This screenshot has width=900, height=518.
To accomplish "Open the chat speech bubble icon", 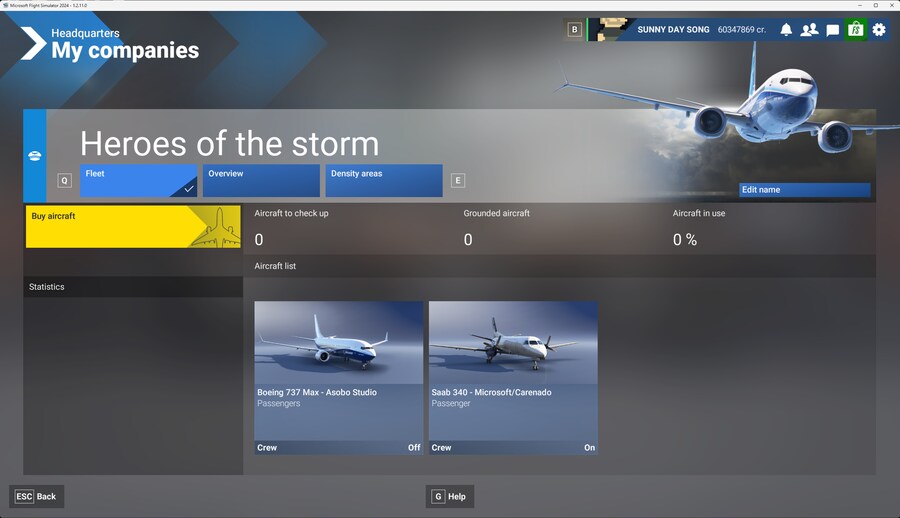I will pos(832,30).
